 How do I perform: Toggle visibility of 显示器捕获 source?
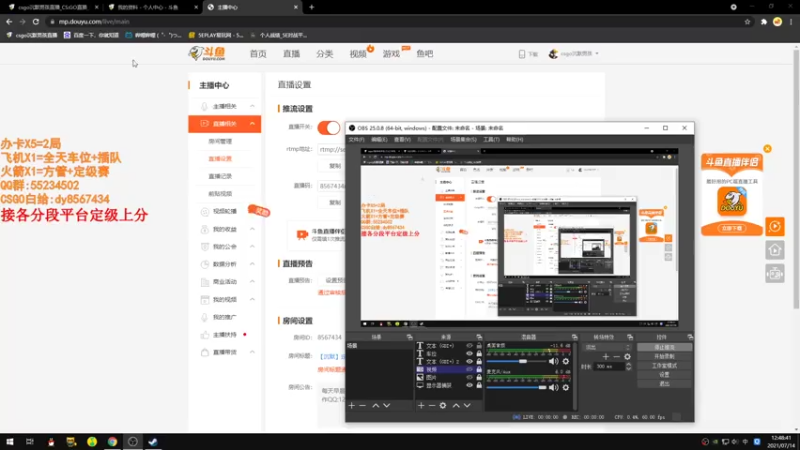point(469,385)
